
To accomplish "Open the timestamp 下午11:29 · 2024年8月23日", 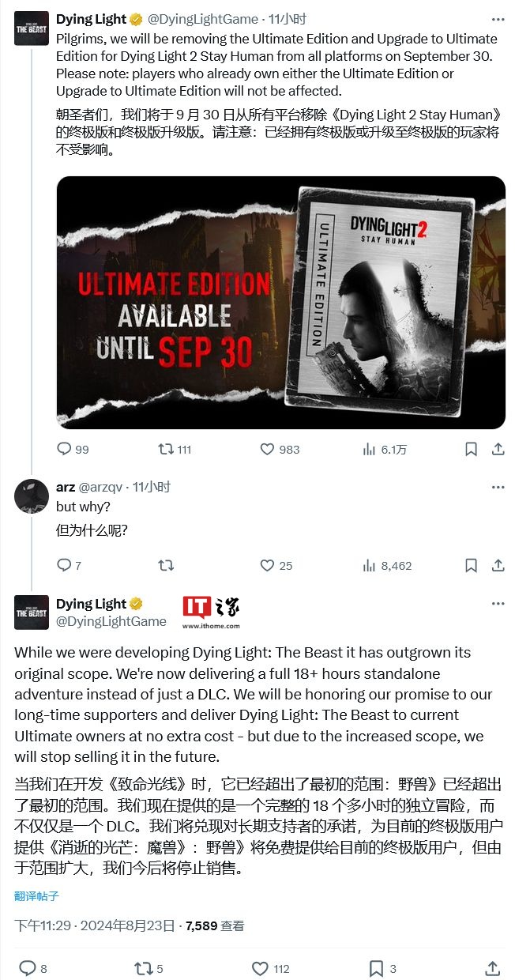I will [96, 925].
